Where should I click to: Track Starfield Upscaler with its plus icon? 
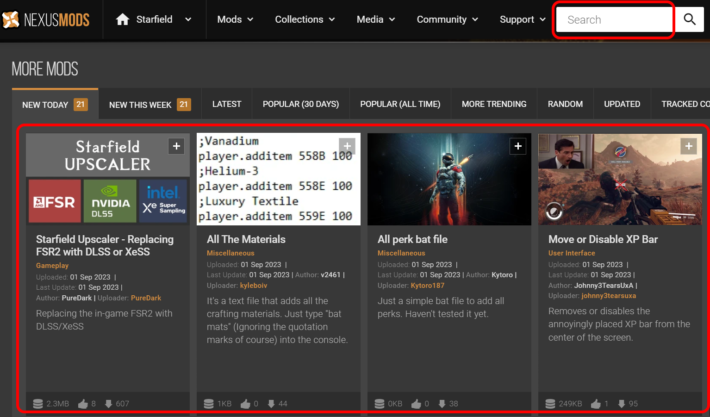point(176,146)
